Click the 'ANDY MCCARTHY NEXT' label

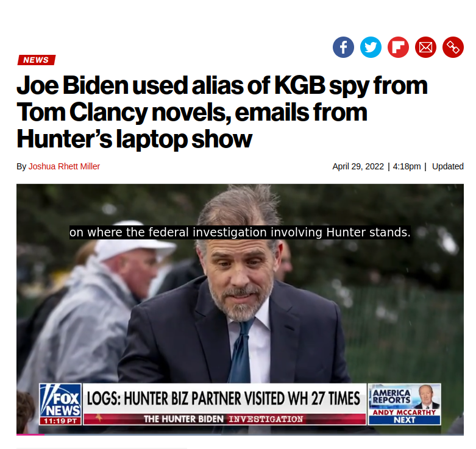404,417
